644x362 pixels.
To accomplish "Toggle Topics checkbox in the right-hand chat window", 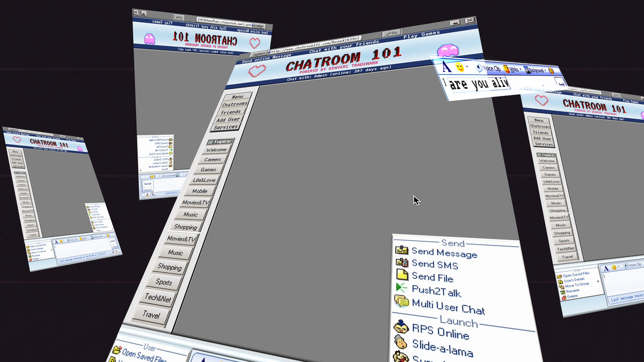I will (540, 155).
